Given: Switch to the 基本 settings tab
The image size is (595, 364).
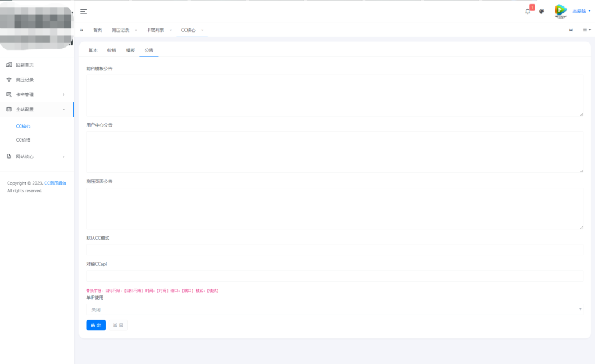Looking at the screenshot, I should [x=93, y=51].
